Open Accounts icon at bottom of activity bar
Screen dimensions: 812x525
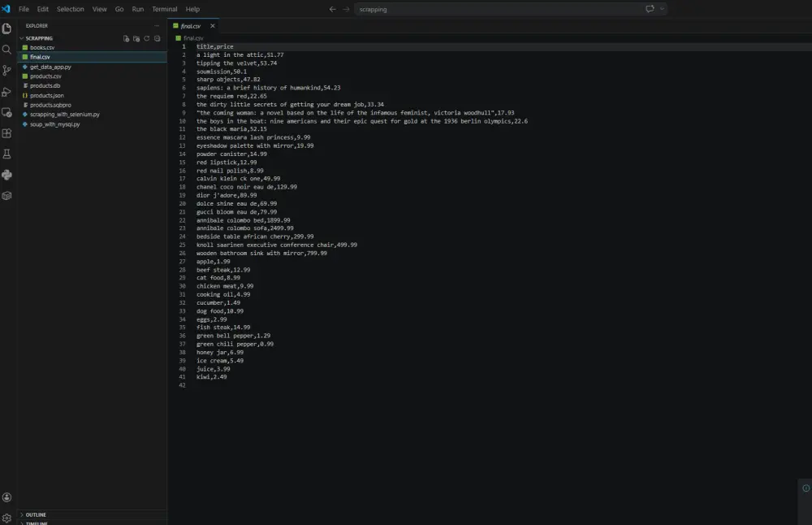(6, 497)
